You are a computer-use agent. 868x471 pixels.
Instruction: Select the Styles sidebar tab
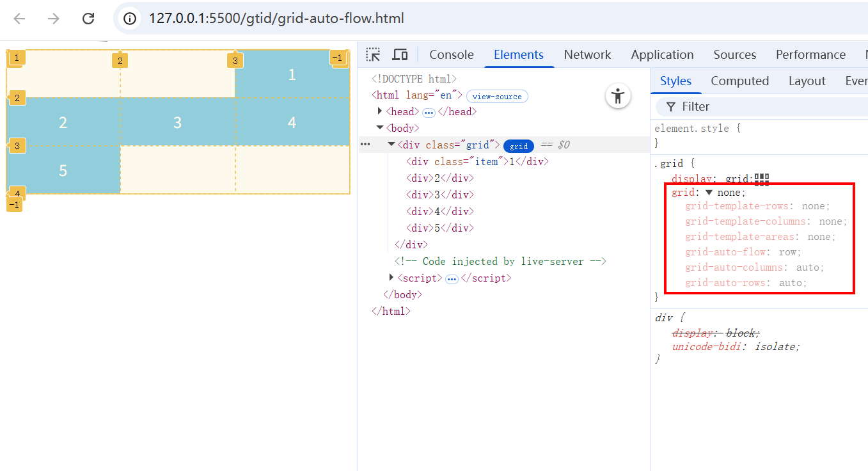point(675,81)
